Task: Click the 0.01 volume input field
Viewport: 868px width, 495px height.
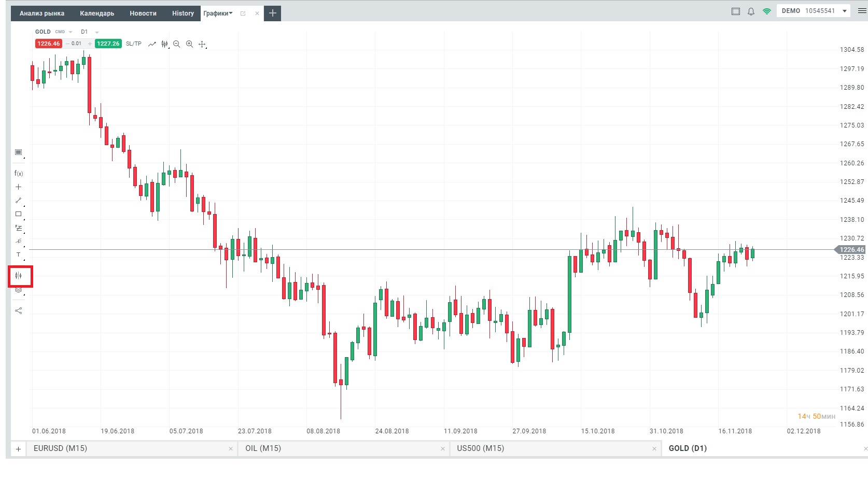Action: [x=77, y=44]
